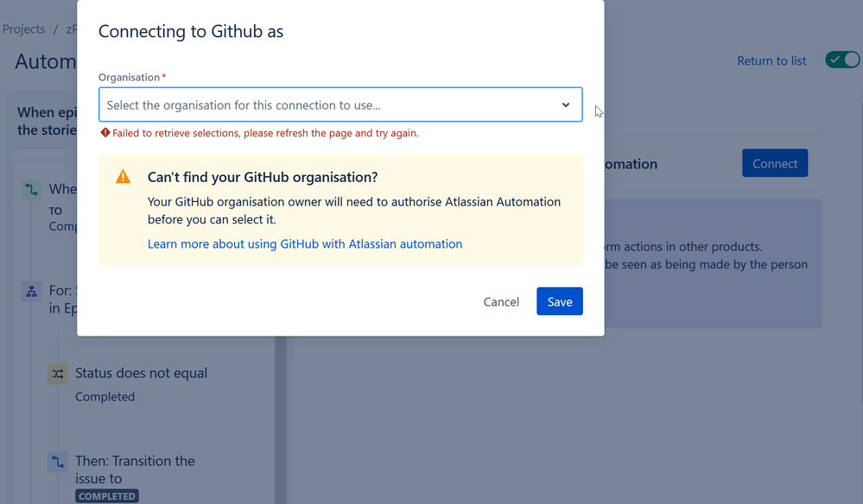Toggle the rule enabled switch
This screenshot has height=504, width=863.
click(842, 60)
